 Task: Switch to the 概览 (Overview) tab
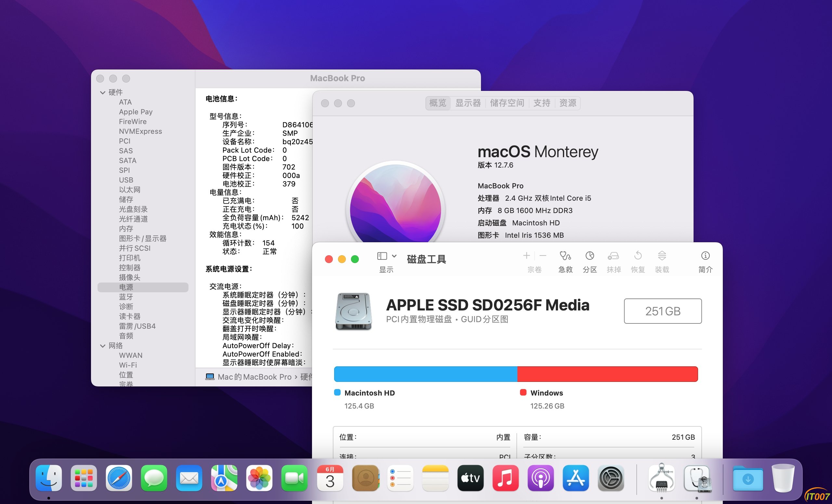[437, 103]
